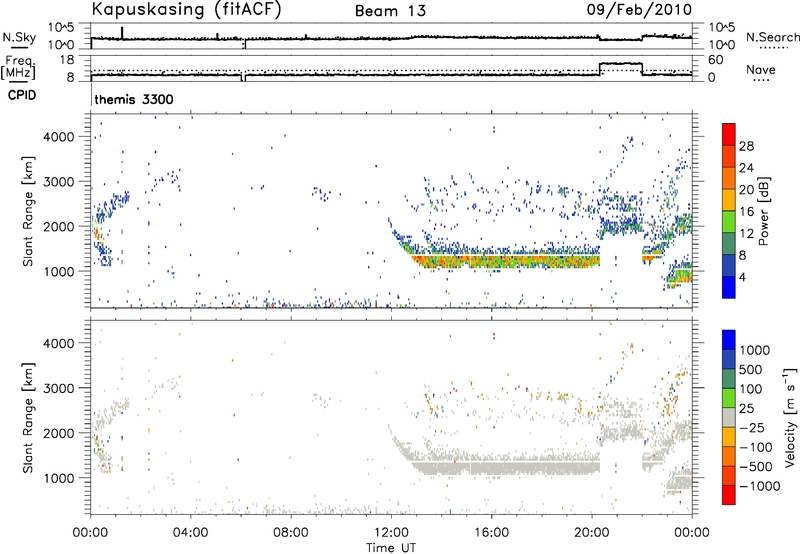Click the -1000 tick on velocity colorbar

pos(760,486)
